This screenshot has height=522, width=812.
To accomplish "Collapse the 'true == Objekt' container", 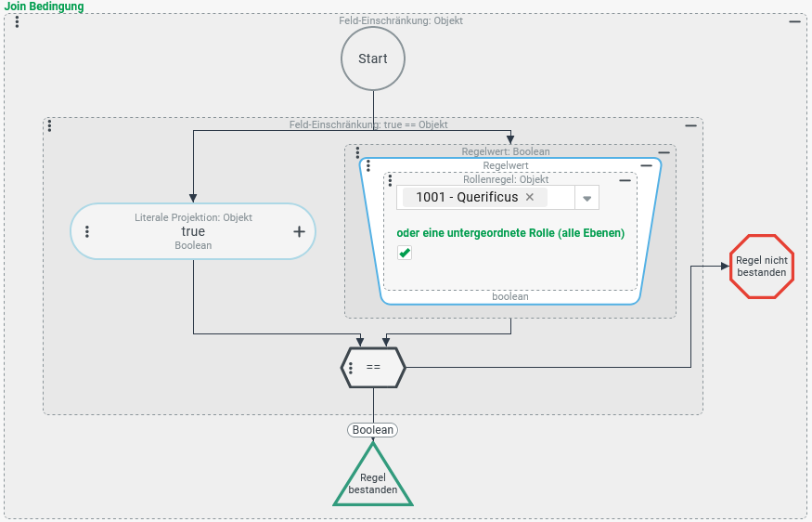I will 690,125.
